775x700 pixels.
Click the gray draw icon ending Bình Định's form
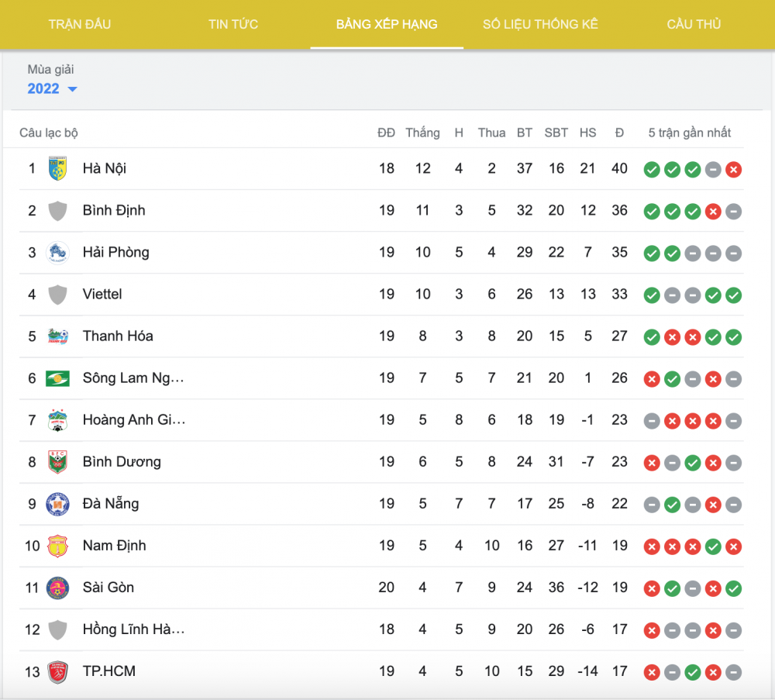(x=734, y=211)
